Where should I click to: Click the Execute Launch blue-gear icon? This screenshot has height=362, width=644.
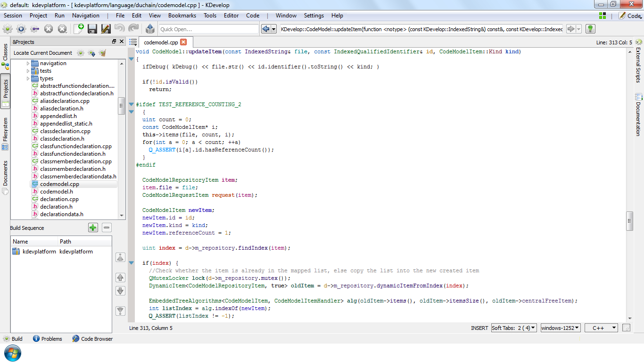point(21,29)
